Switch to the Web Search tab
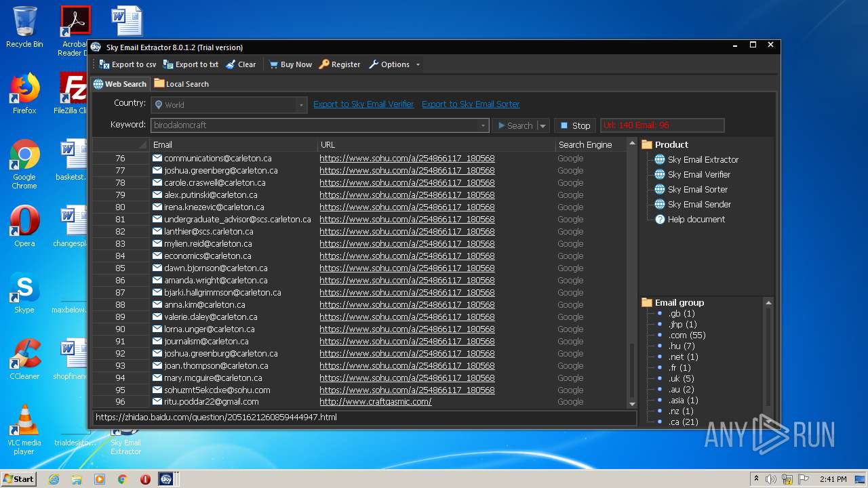Screen dimensions: 868x488 click(x=120, y=84)
